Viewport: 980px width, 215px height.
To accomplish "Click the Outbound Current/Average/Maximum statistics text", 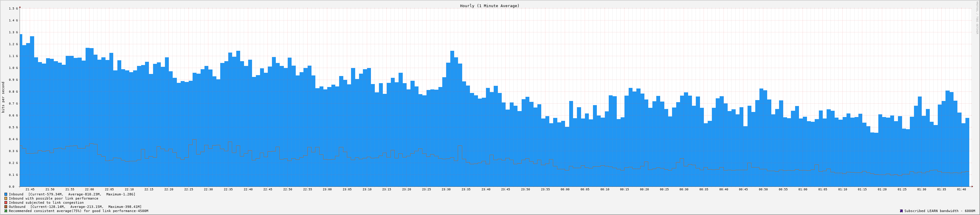I will pos(86,207).
